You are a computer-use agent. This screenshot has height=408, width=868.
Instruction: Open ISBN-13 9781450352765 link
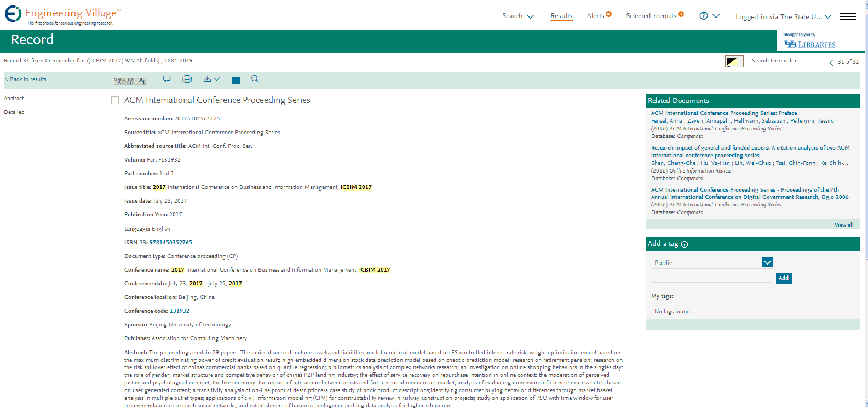171,242
